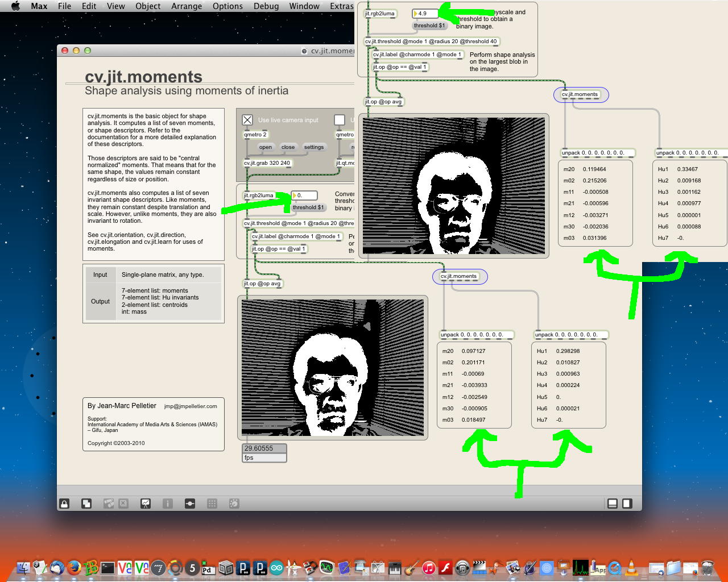Open Terminal from the Dock
728x582 pixels.
(107, 567)
